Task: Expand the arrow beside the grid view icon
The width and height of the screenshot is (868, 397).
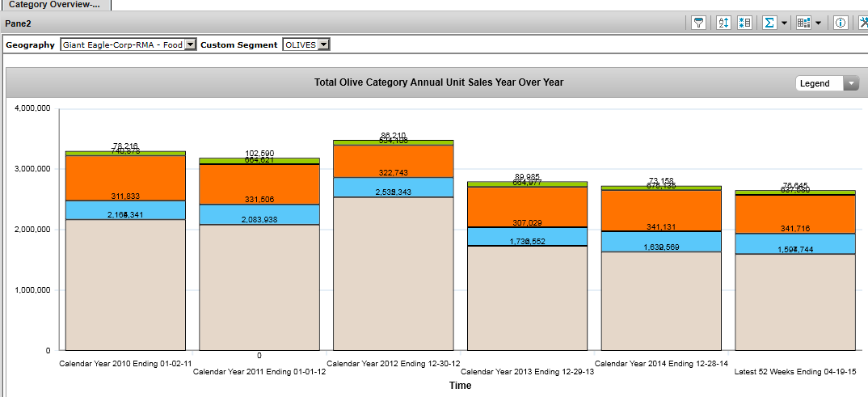Action: pos(818,23)
